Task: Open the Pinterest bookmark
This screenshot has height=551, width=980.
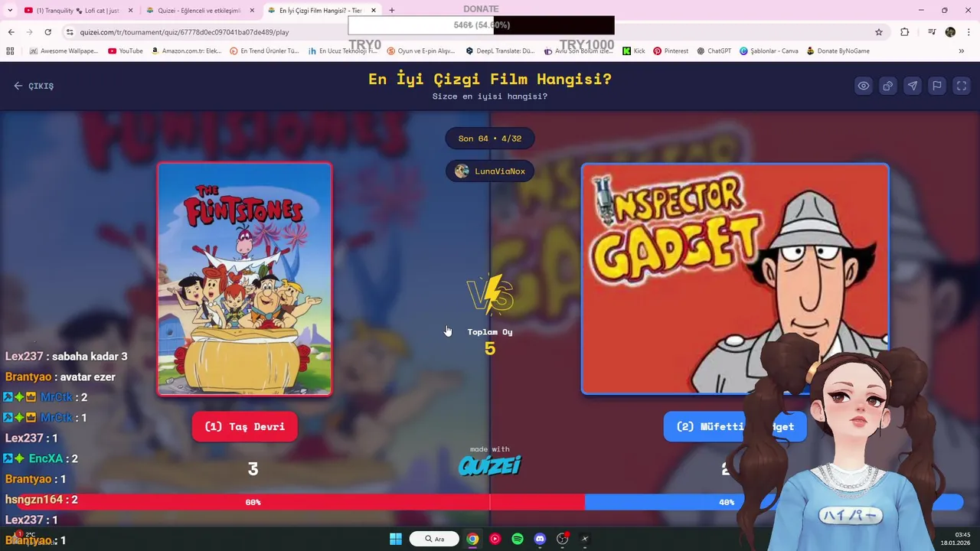Action: [x=671, y=51]
